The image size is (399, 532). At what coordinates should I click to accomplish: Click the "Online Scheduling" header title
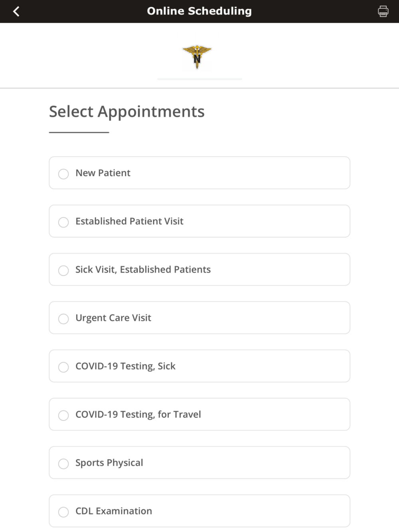(x=199, y=11)
